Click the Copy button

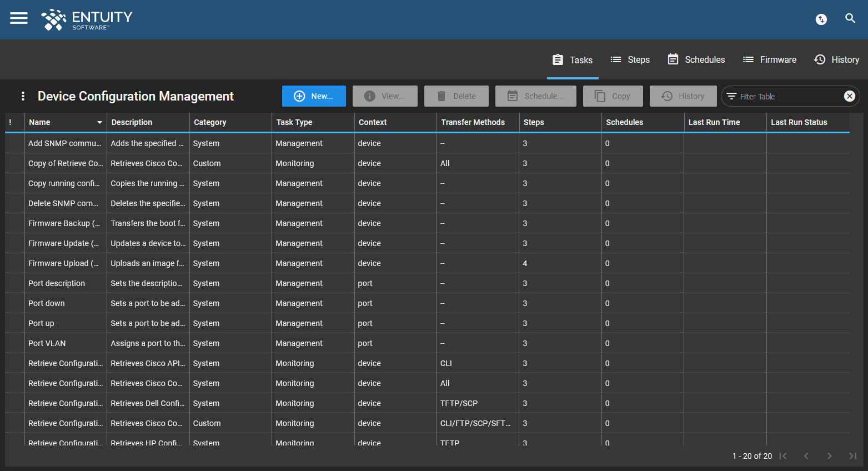click(613, 96)
